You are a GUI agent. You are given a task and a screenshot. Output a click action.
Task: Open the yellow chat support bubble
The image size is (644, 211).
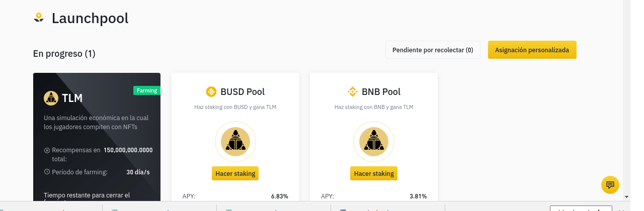click(x=610, y=184)
